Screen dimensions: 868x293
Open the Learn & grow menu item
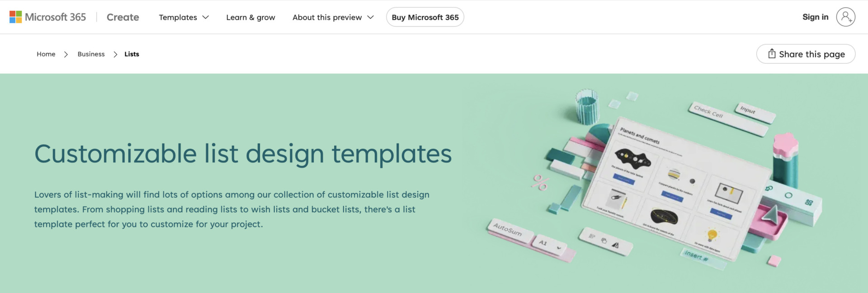point(250,17)
